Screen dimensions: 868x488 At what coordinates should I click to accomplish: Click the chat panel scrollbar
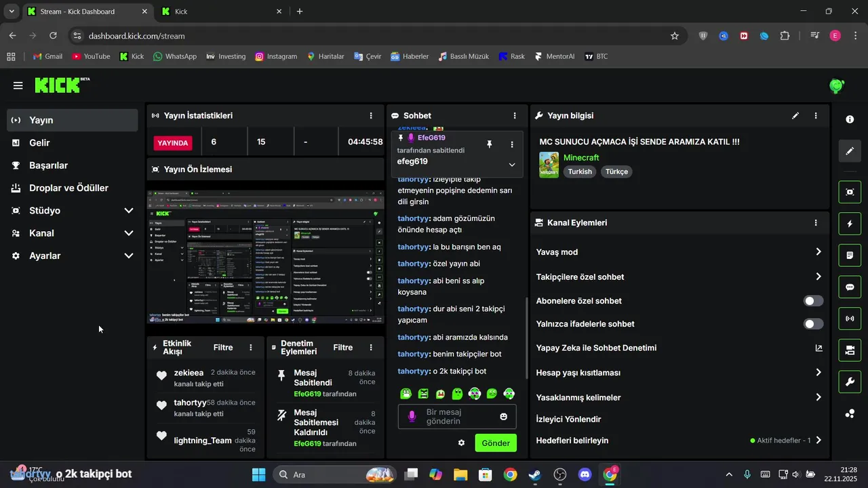coord(527,338)
